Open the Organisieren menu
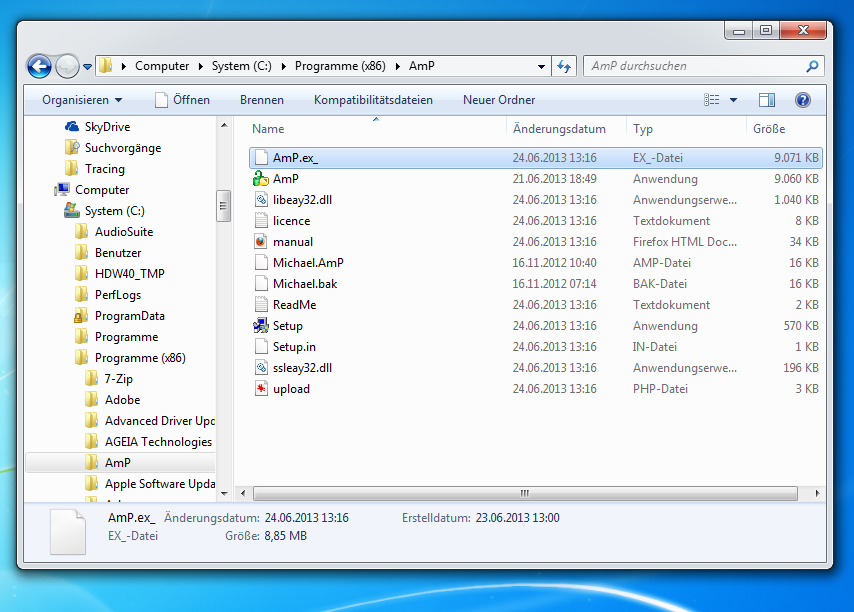Viewport: 854px width, 612px height. [x=82, y=100]
